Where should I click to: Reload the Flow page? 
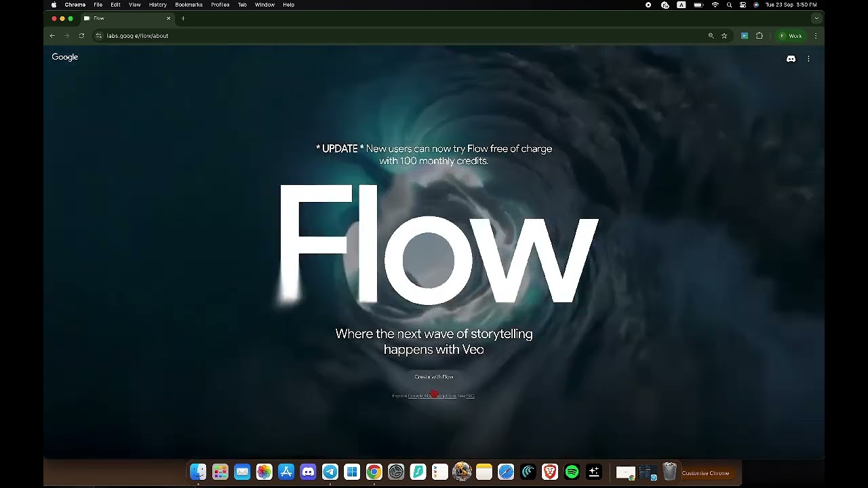tap(81, 36)
